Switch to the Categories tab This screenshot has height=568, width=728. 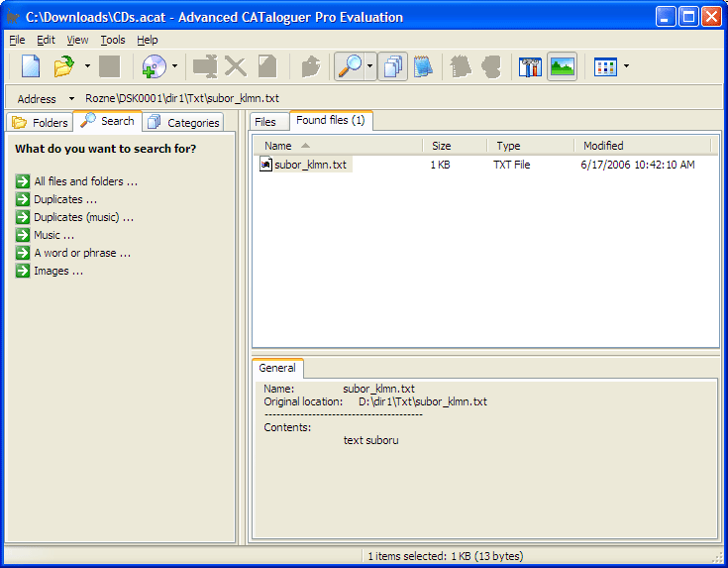pyautogui.click(x=183, y=122)
